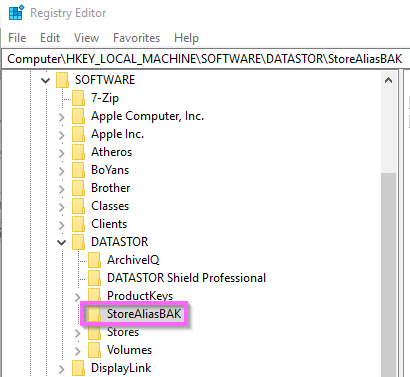Click the SOFTWARE folder icon
The height and width of the screenshot is (377, 410).
click(x=62, y=80)
